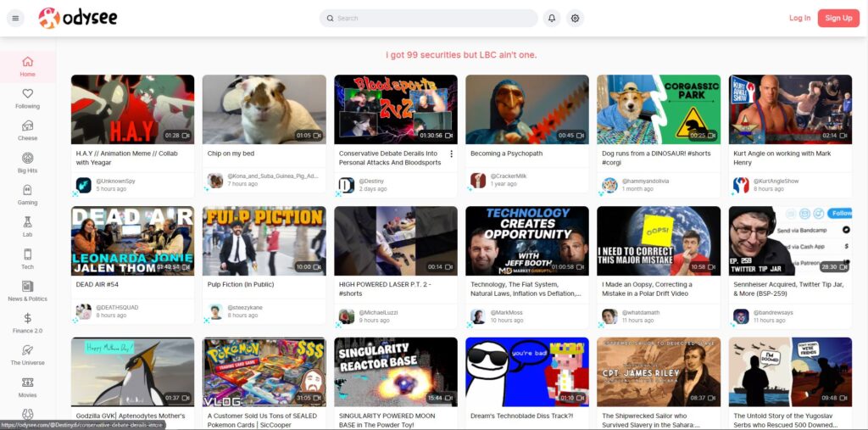
Task: Click the @Destiny channel avatar
Action: (347, 185)
